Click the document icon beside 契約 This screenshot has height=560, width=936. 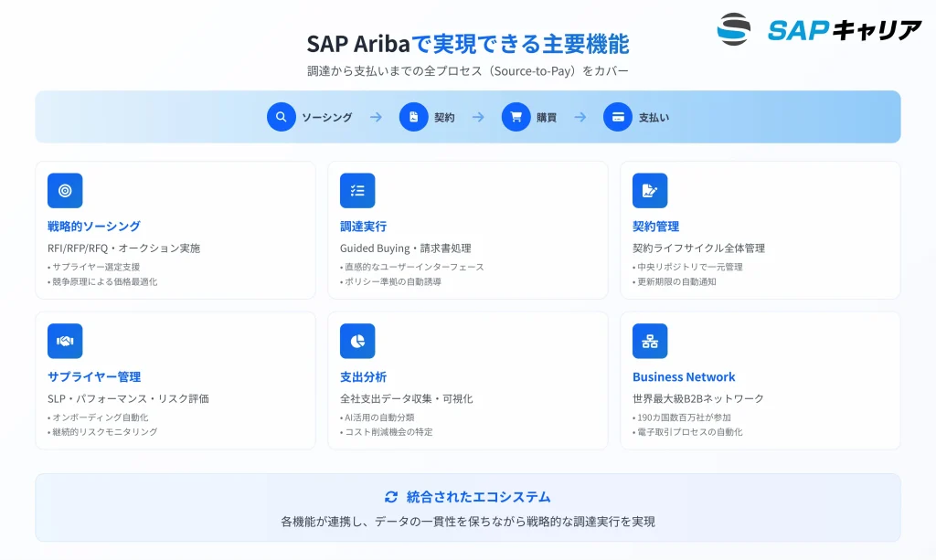(x=414, y=117)
